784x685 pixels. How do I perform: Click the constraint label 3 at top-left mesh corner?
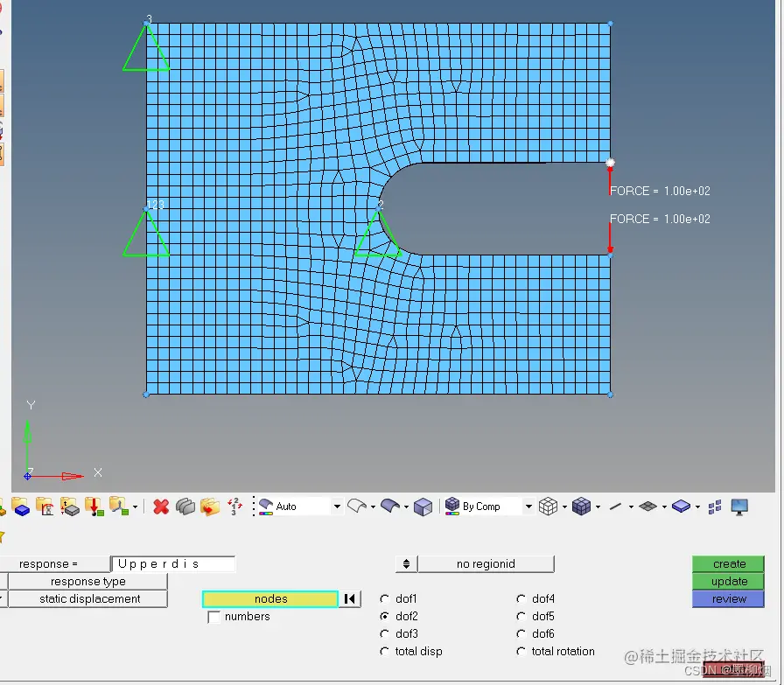click(x=149, y=19)
